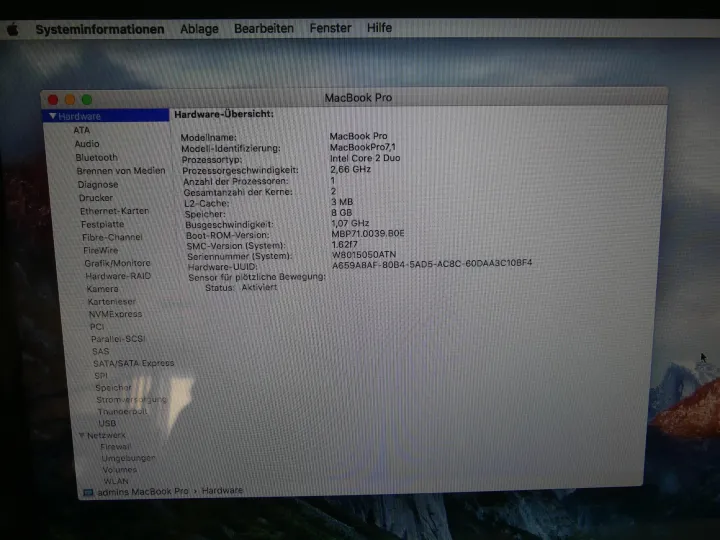Viewport: 720px width, 540px height.
Task: Click the Hardware-Übersicht heading
Action: (224, 114)
